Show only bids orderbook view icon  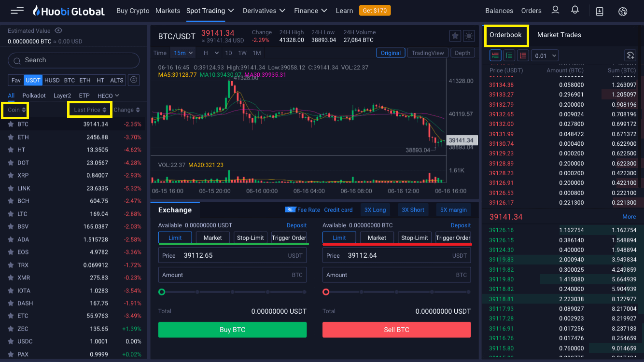coord(509,56)
